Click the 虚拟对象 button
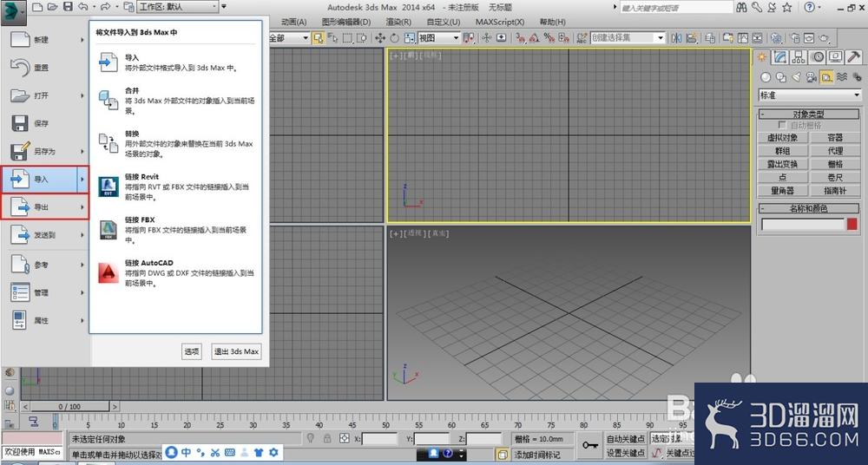 coord(782,137)
